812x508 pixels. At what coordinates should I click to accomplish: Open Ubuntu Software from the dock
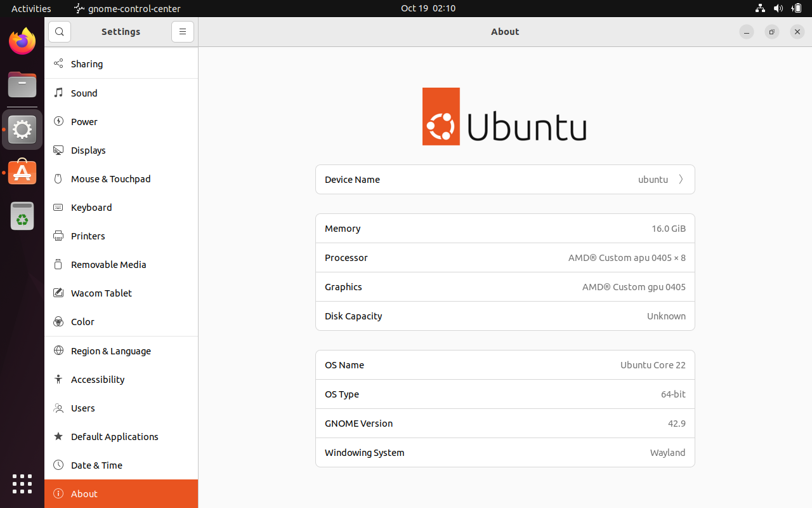click(x=22, y=172)
